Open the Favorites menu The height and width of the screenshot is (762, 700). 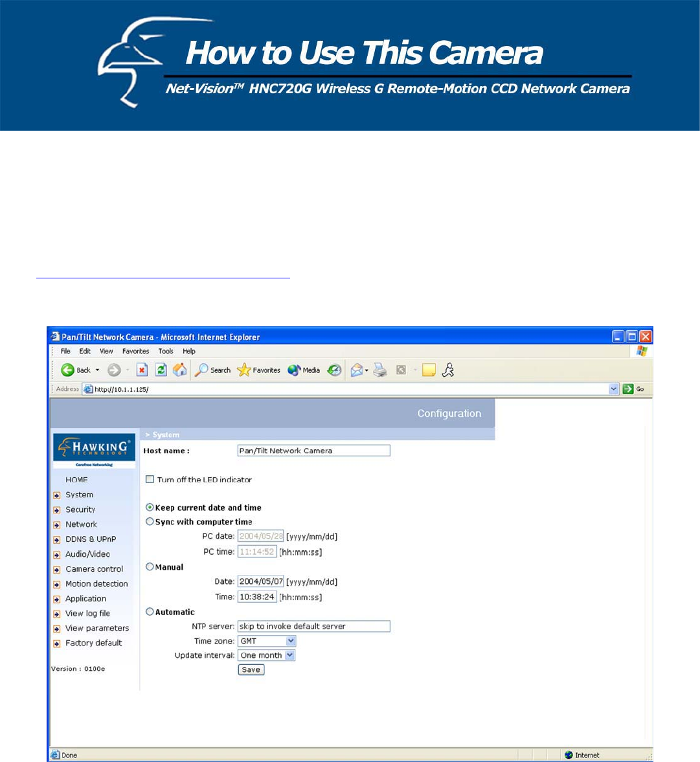tap(135, 351)
